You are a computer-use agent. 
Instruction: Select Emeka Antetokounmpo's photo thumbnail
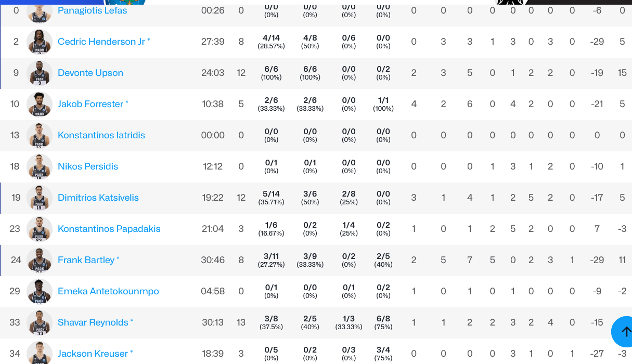(x=40, y=291)
